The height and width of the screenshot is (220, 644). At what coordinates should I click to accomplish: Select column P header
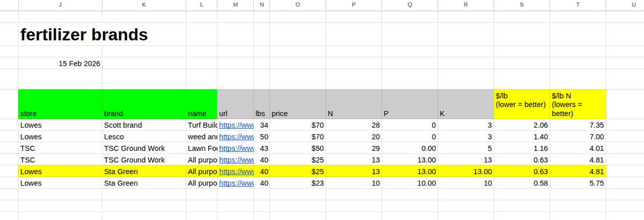[354, 4]
